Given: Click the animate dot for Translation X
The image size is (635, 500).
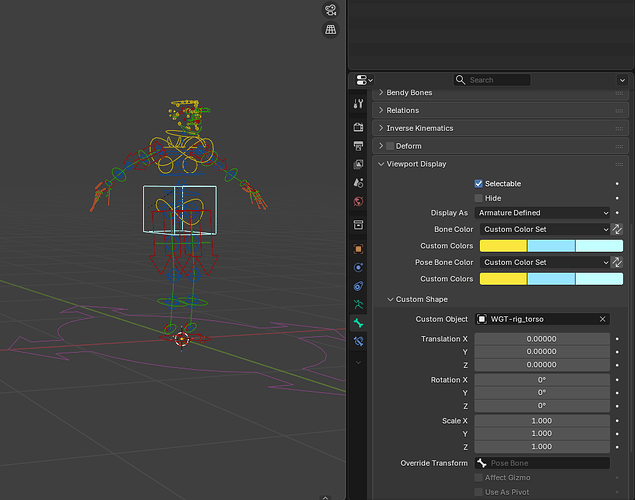Looking at the screenshot, I should point(617,339).
